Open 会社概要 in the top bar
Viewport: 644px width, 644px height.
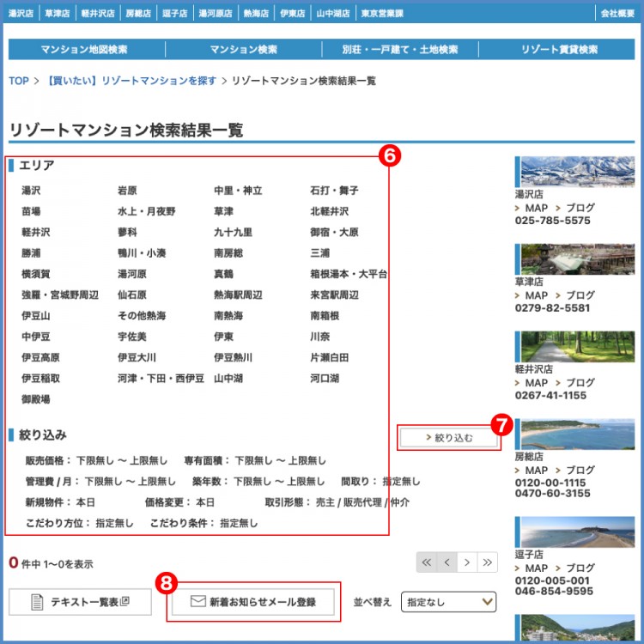(x=617, y=15)
